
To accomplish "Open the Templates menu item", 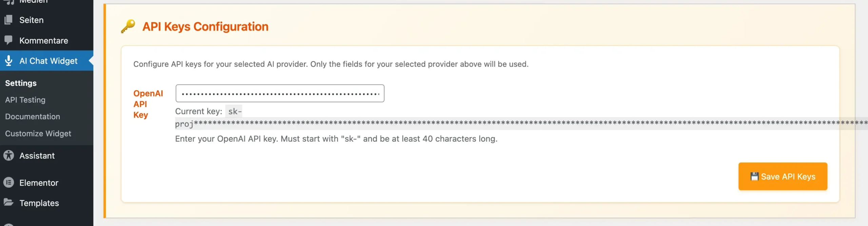I will (x=39, y=203).
